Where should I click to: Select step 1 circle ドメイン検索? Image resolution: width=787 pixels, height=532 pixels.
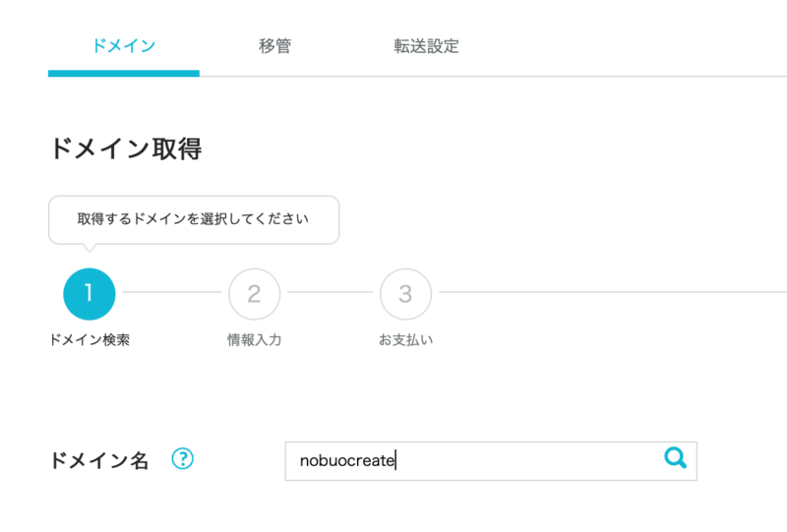[x=90, y=294]
